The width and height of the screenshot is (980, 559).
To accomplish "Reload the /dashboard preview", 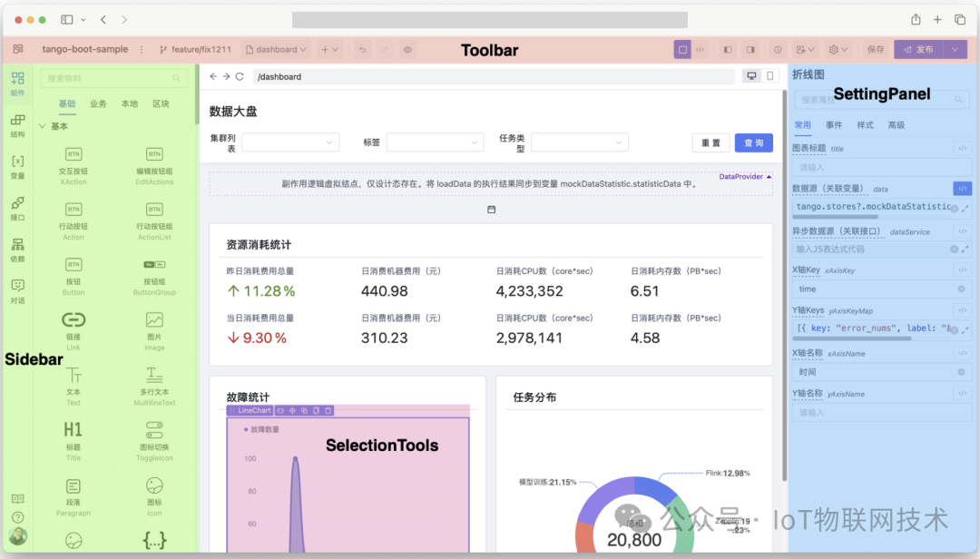I will (240, 76).
